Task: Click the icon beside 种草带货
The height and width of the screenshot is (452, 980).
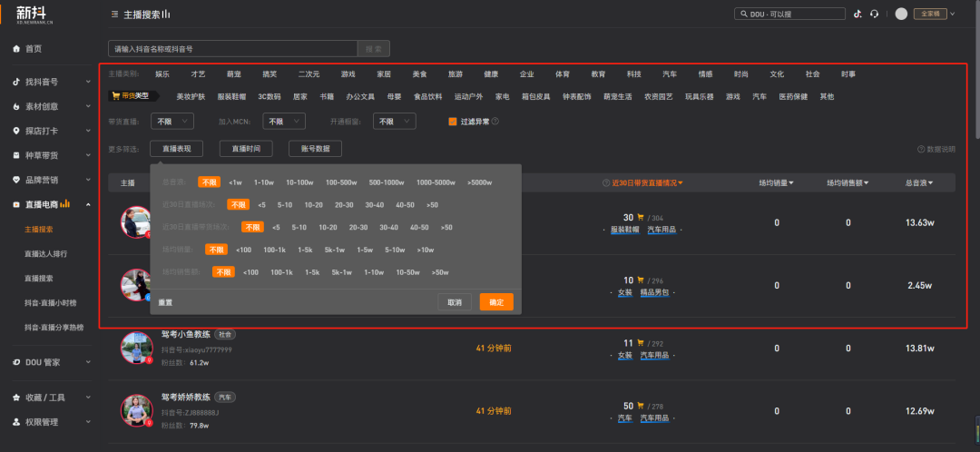Action: coord(16,155)
